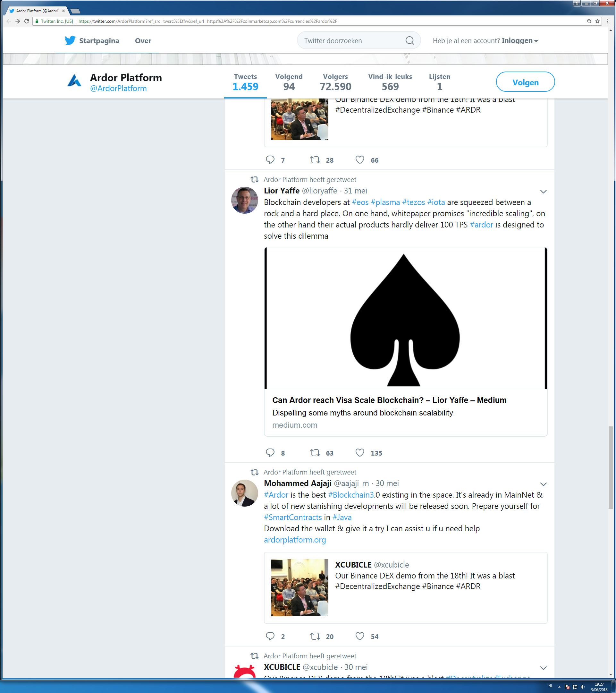
Task: Expand options chevron on Lior Yaffe tweet
Action: (x=543, y=192)
